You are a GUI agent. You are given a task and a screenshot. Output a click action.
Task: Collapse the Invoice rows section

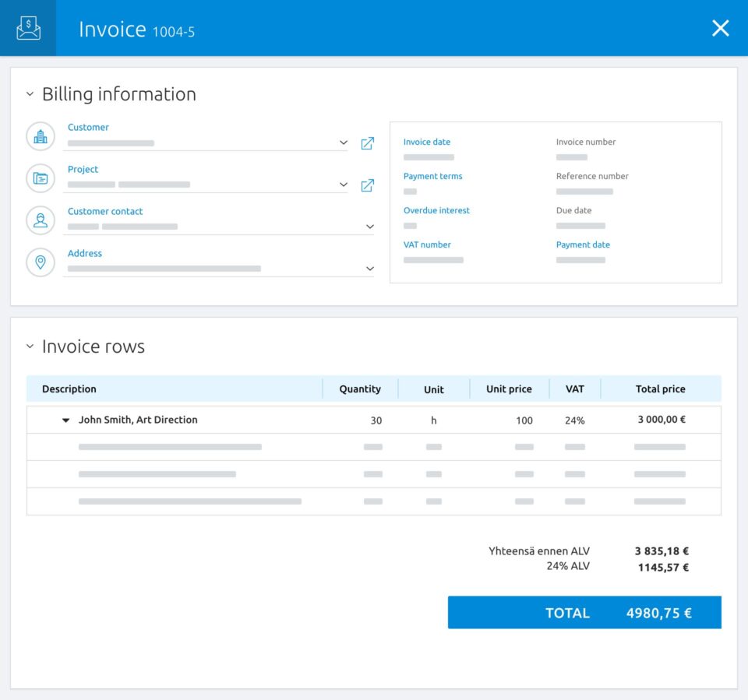click(x=30, y=346)
